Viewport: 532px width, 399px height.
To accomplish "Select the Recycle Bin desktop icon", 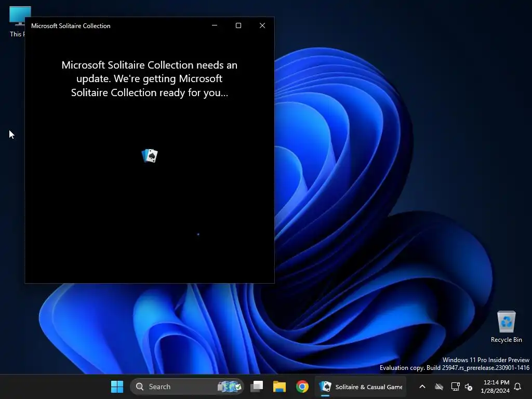I will [x=506, y=326].
